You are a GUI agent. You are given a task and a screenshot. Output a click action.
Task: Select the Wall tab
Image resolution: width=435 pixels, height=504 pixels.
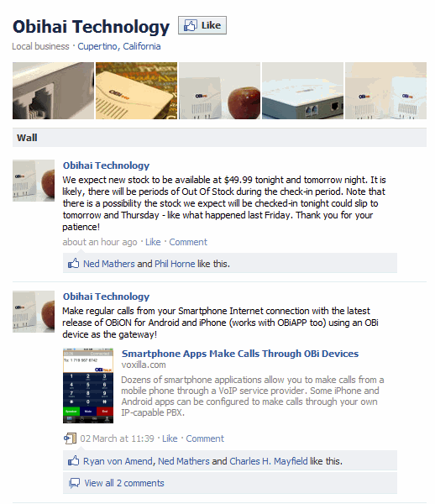pos(27,138)
